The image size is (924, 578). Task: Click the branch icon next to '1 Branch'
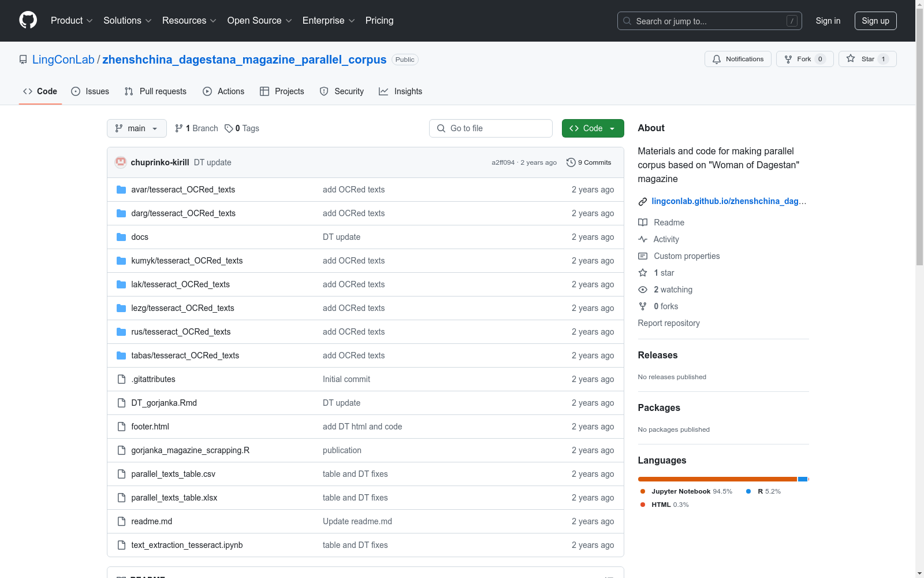[179, 128]
